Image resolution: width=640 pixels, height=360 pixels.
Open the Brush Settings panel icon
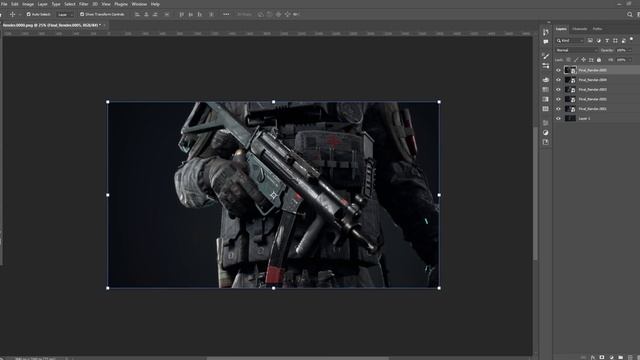pos(546,56)
